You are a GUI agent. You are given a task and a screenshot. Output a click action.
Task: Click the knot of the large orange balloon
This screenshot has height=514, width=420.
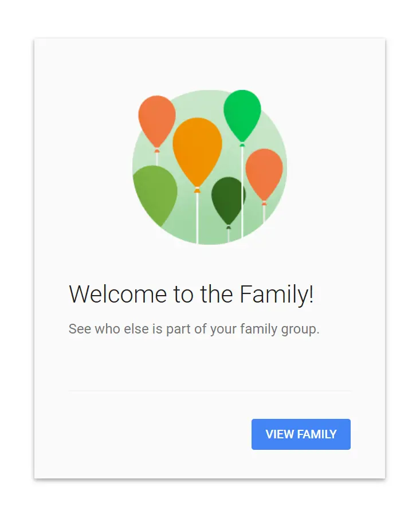click(x=197, y=190)
